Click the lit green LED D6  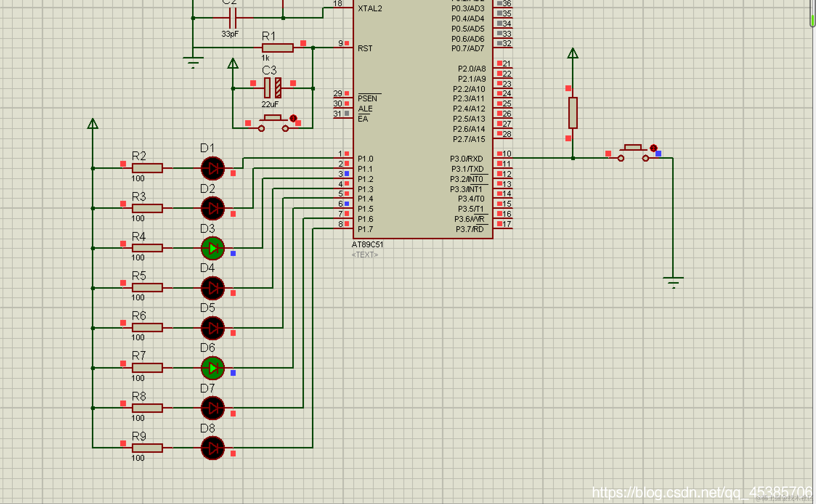(x=213, y=368)
